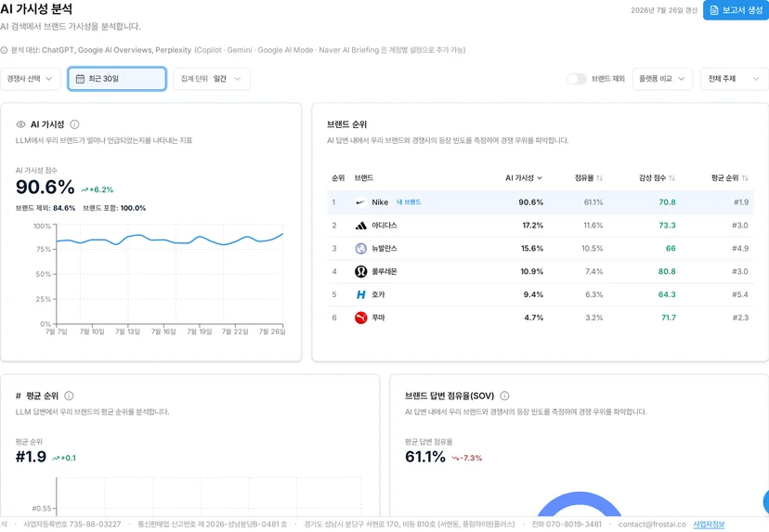Click the -7.3% SOV change indicator
Screen dimensions: 769x532
pos(467,458)
